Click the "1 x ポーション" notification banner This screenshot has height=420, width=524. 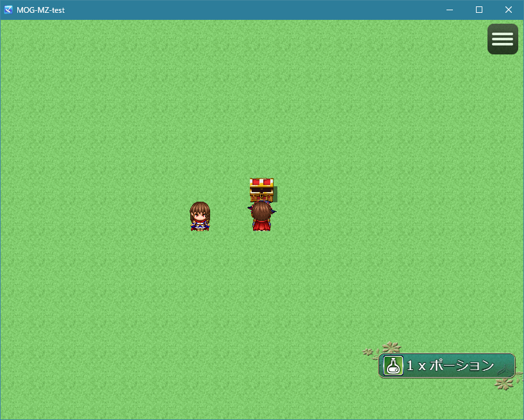446,366
